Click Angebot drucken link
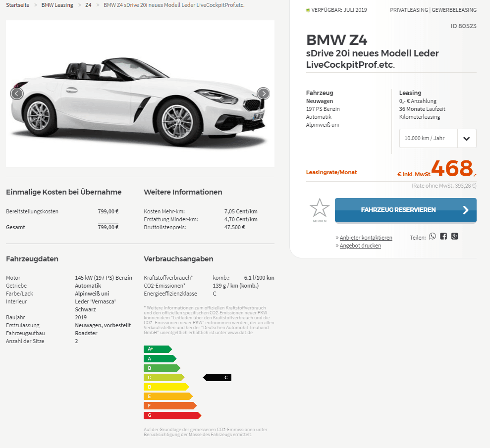Screen dimensions: 490x448 [360, 246]
